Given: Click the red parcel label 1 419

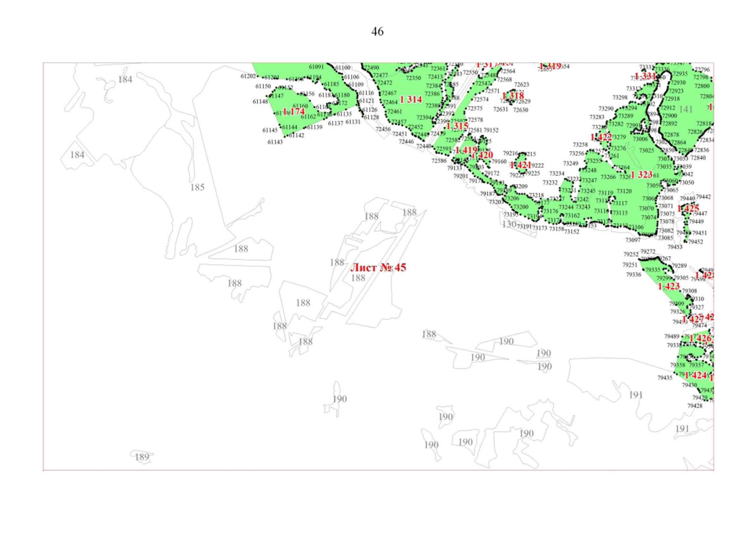Looking at the screenshot, I should click(x=466, y=150).
